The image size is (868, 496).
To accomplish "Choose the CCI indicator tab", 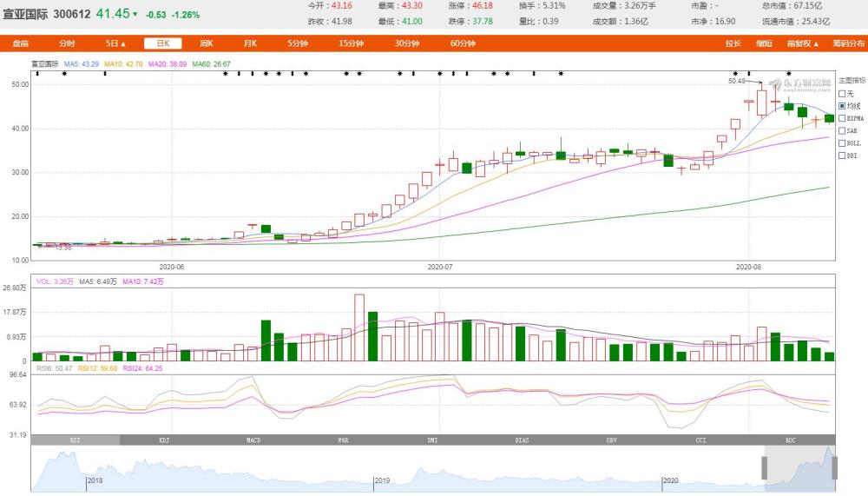I will (700, 440).
